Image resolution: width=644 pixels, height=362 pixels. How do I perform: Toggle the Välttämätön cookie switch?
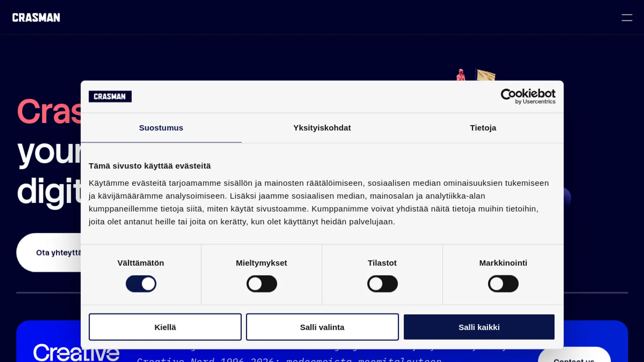pyautogui.click(x=141, y=284)
